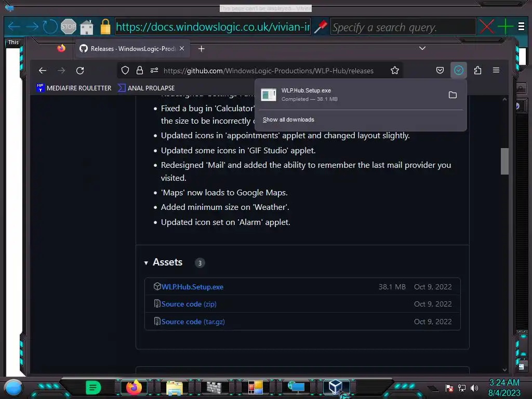Open the green chat app in taskbar
The width and height of the screenshot is (532, 399).
(x=94, y=387)
